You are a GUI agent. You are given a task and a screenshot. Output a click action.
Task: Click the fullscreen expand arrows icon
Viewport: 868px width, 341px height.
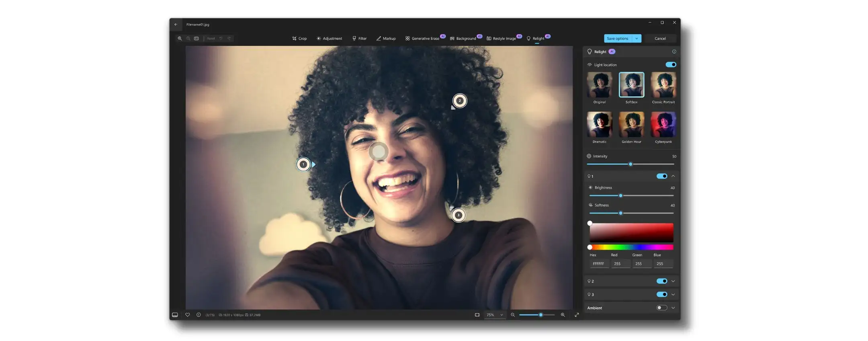point(577,315)
